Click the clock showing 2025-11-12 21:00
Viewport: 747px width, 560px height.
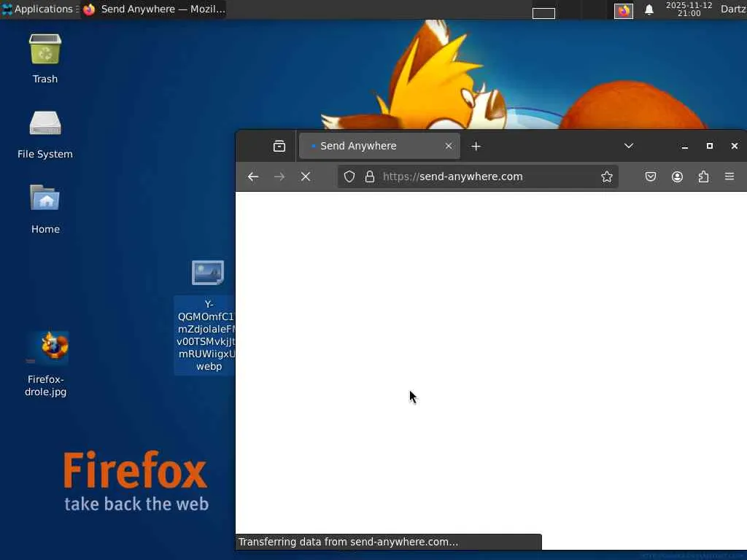689,9
